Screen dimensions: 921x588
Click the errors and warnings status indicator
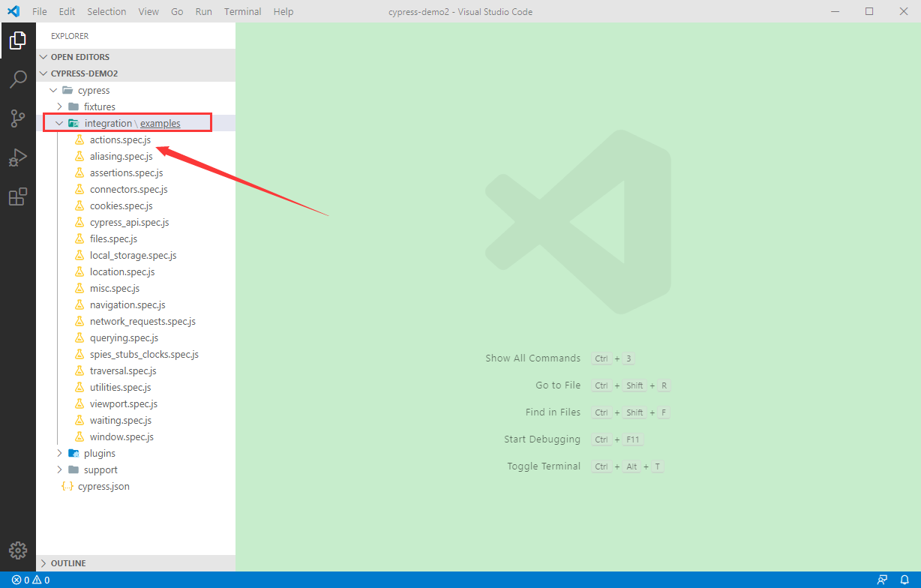coord(31,580)
